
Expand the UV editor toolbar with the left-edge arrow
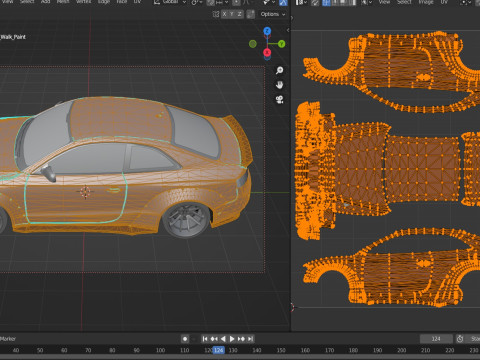(292, 17)
